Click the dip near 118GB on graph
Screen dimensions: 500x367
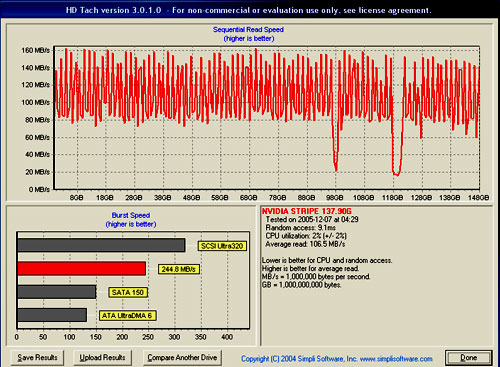coord(396,173)
